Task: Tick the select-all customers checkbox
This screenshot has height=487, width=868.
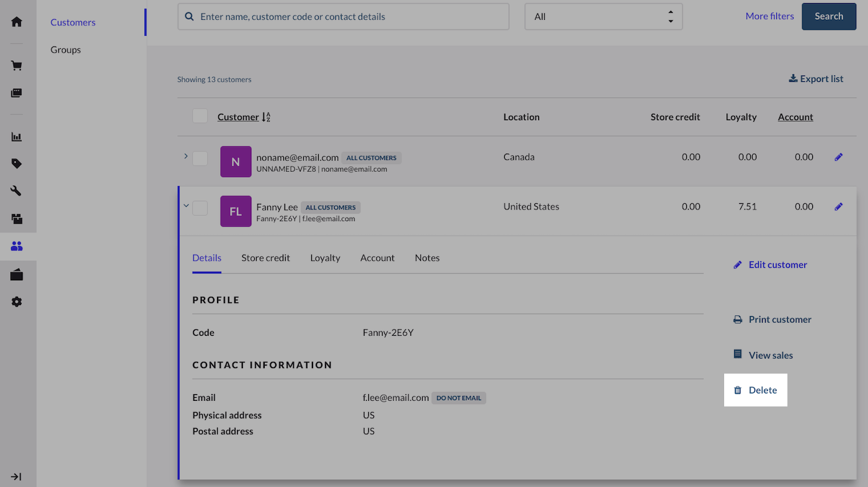Action: pyautogui.click(x=200, y=116)
